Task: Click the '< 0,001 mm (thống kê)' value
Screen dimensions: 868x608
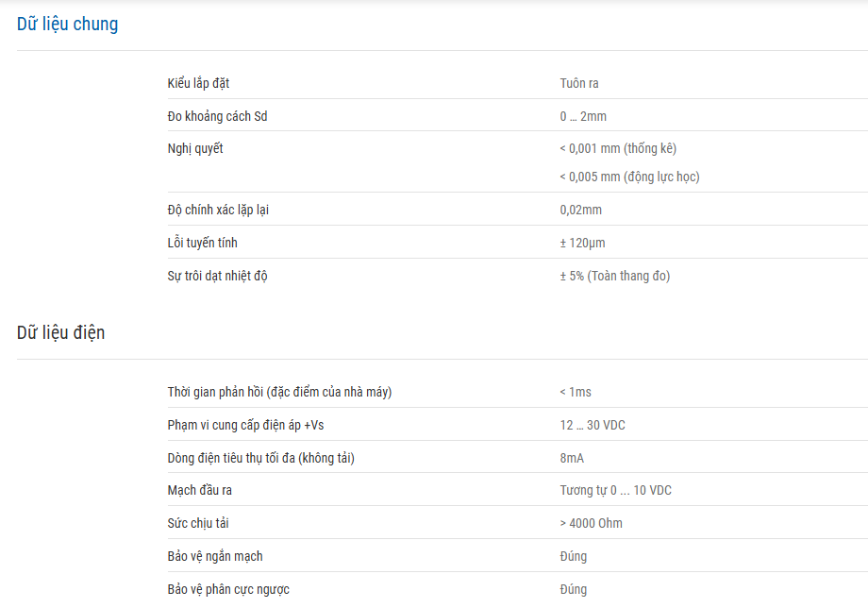Action: (618, 148)
